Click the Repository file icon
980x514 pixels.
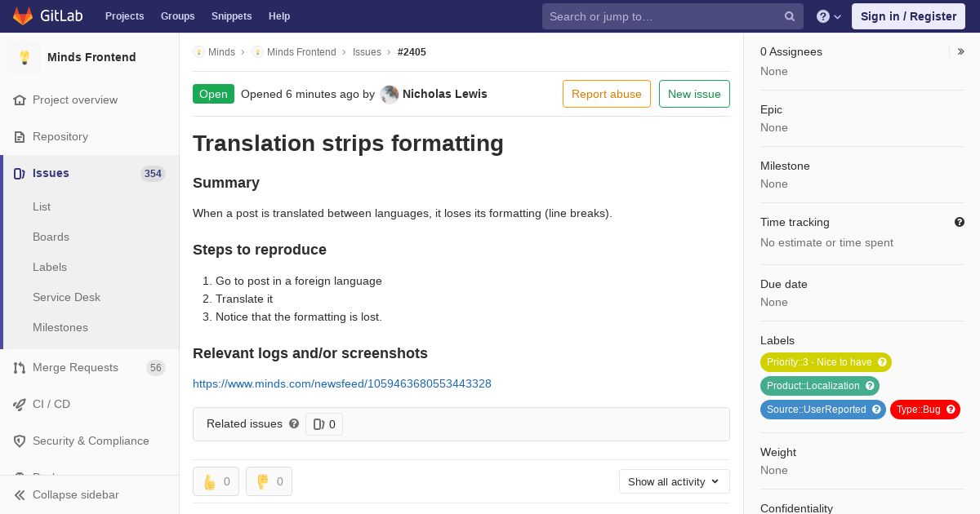tap(20, 136)
